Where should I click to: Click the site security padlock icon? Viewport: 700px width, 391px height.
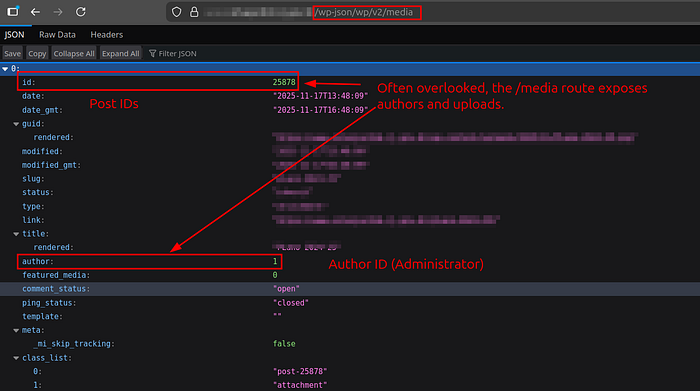[x=194, y=12]
